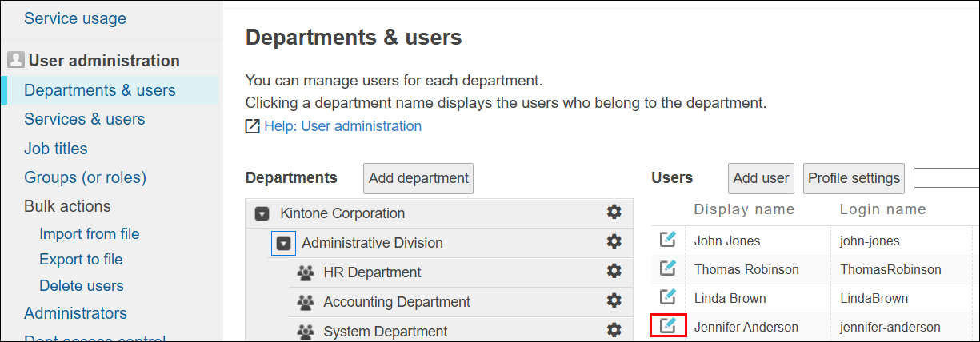Edit Thomas Robinson using the pencil icon
Viewport: 980px width, 342px height.
point(668,268)
